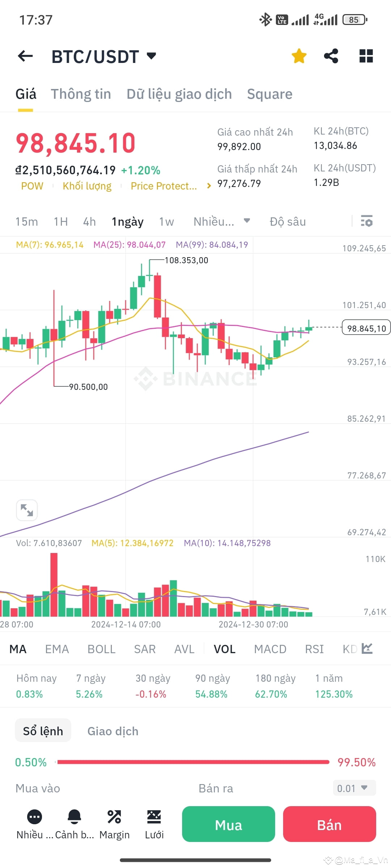The image size is (391, 868).
Task: Open the Giao dịch tab
Action: pos(112,731)
